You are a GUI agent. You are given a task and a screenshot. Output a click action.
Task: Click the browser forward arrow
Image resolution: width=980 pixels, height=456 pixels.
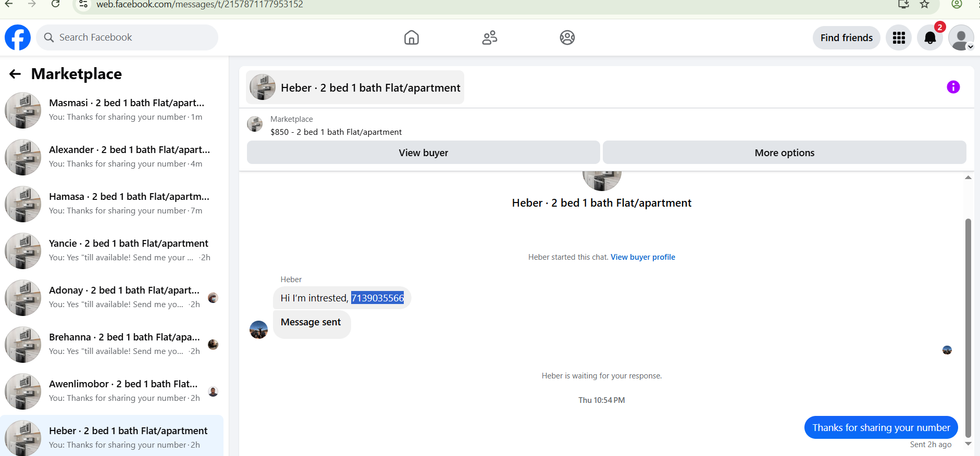coord(32,4)
